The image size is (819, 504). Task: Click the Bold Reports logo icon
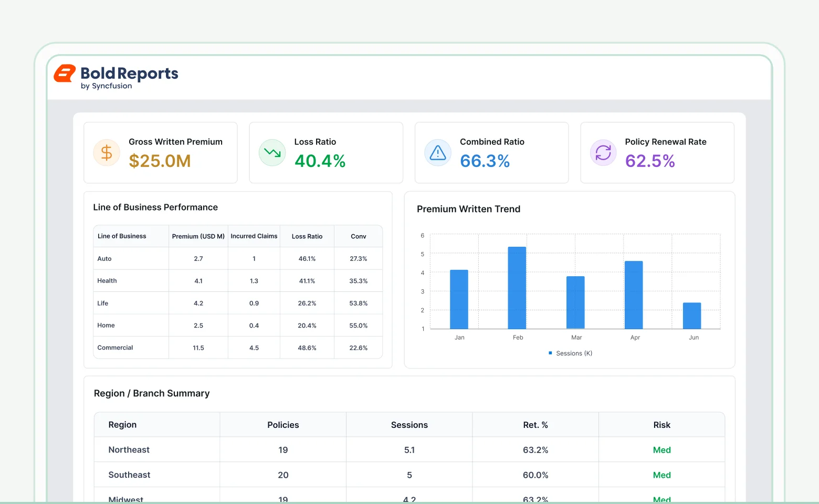point(65,73)
